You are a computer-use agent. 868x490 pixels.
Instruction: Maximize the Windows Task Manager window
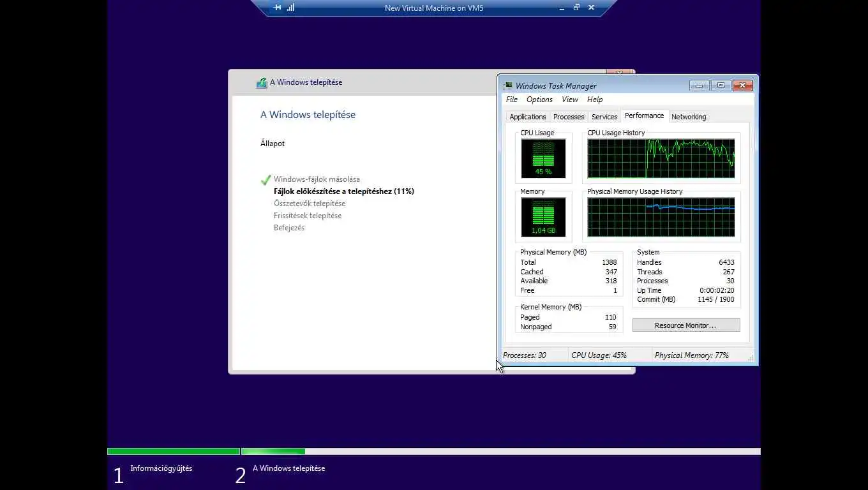[721, 85]
